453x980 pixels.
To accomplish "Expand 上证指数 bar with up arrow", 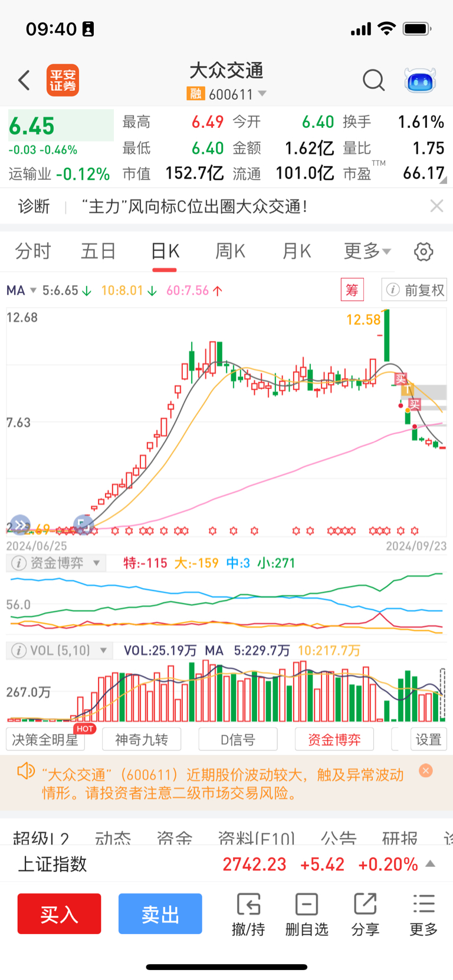I will click(431, 864).
